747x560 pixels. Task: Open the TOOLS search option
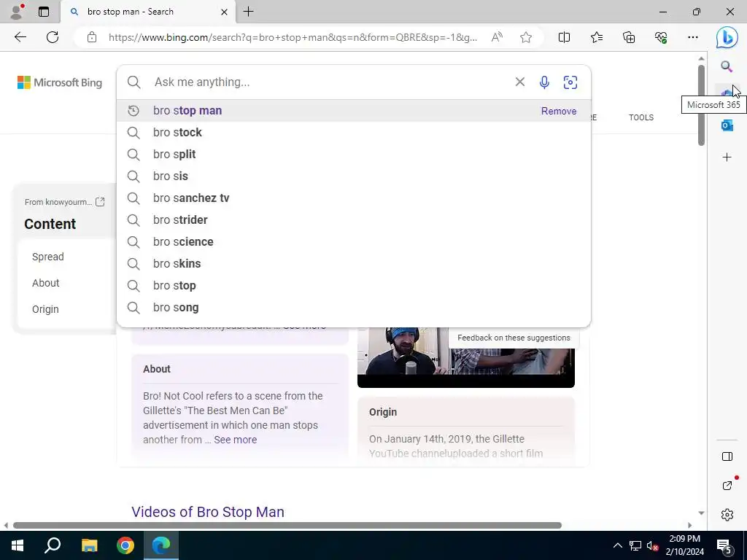[x=640, y=117]
